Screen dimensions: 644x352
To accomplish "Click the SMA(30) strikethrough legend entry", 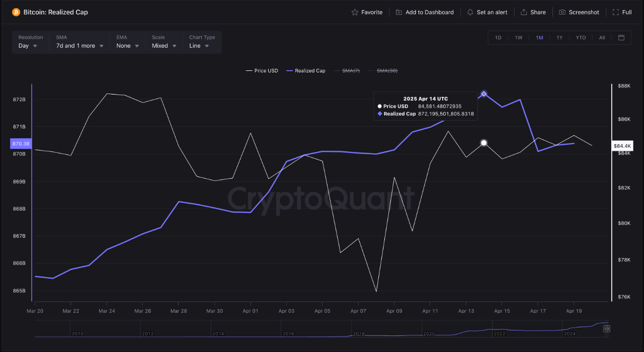I will tap(387, 70).
